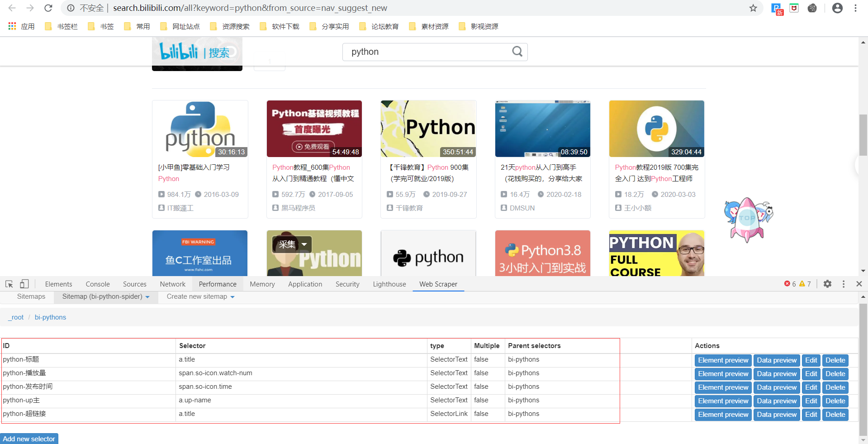
Task: Close the DevTools panel
Action: (859, 284)
